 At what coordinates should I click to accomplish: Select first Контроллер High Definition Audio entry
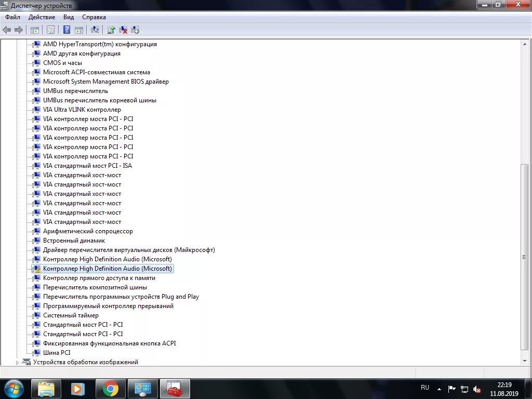[107, 259]
